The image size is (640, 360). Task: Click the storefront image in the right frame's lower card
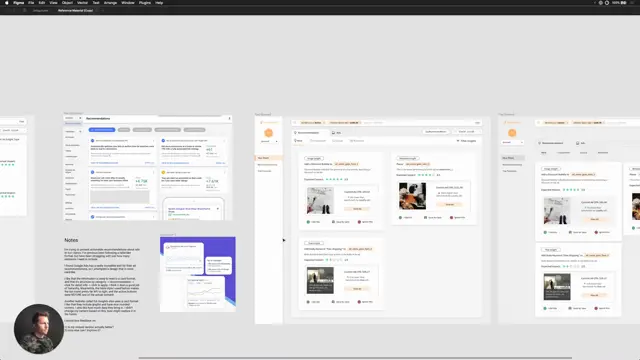557,287
